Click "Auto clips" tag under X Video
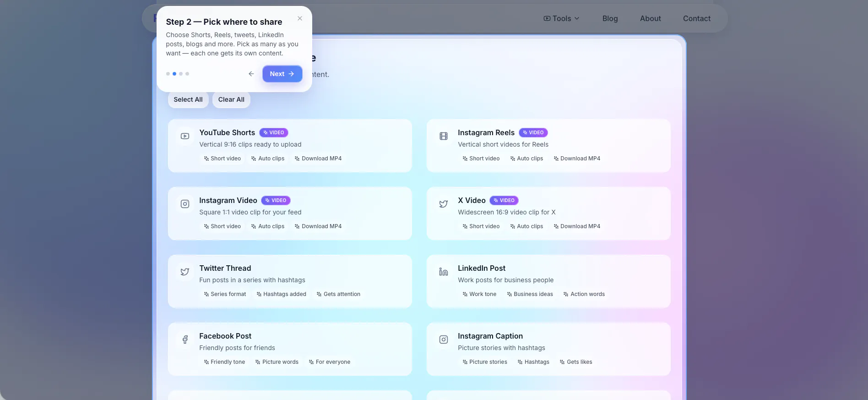868x400 pixels. click(x=526, y=226)
